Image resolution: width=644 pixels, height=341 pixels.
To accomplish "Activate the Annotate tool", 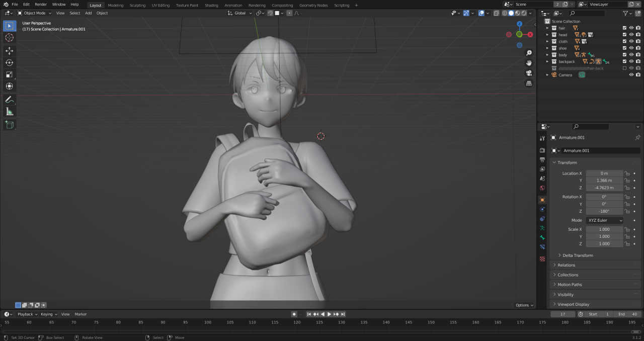I will pos(10,100).
